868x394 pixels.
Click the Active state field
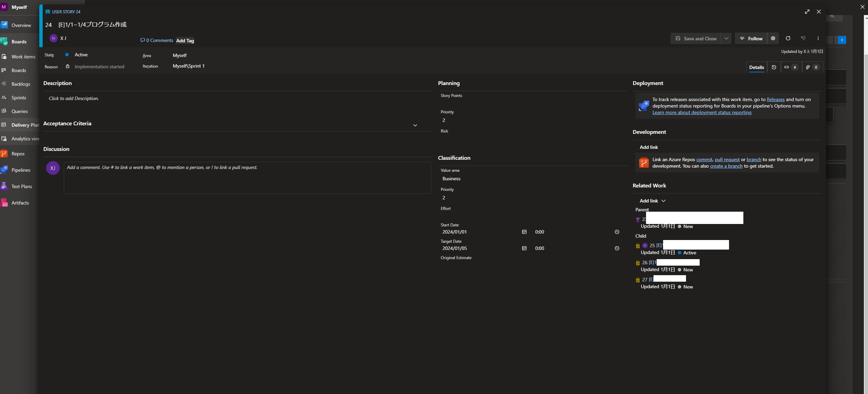click(81, 55)
